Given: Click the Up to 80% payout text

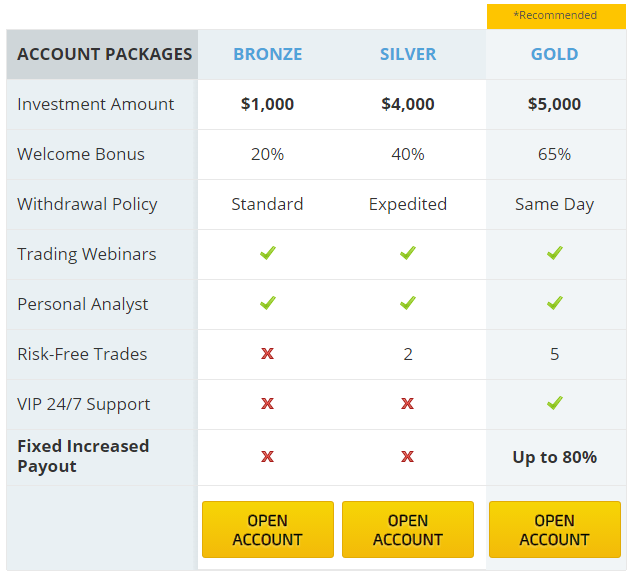Looking at the screenshot, I should point(555,457).
